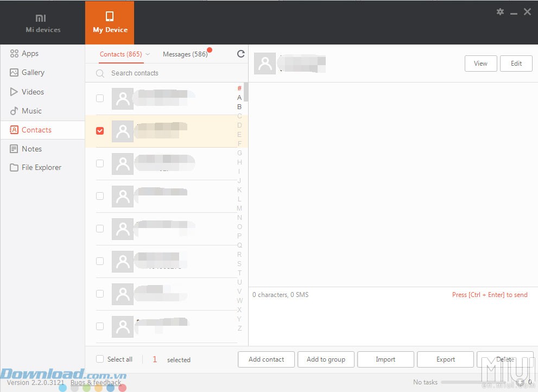Jump to letter A in alphabet index
This screenshot has height=392, width=538.
point(239,98)
